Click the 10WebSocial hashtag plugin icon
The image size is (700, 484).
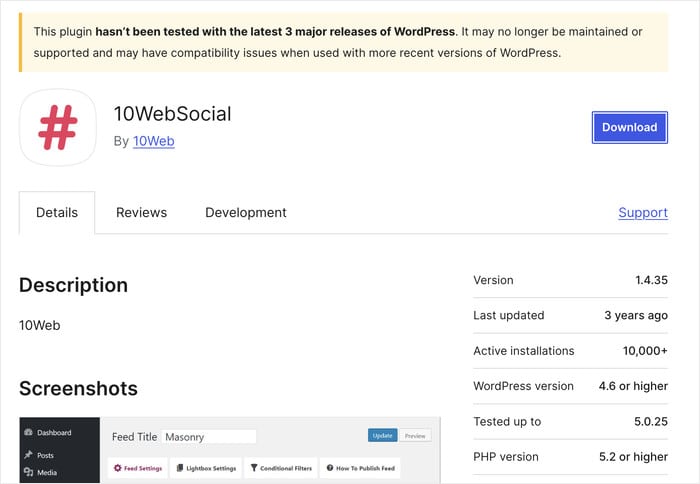58,127
